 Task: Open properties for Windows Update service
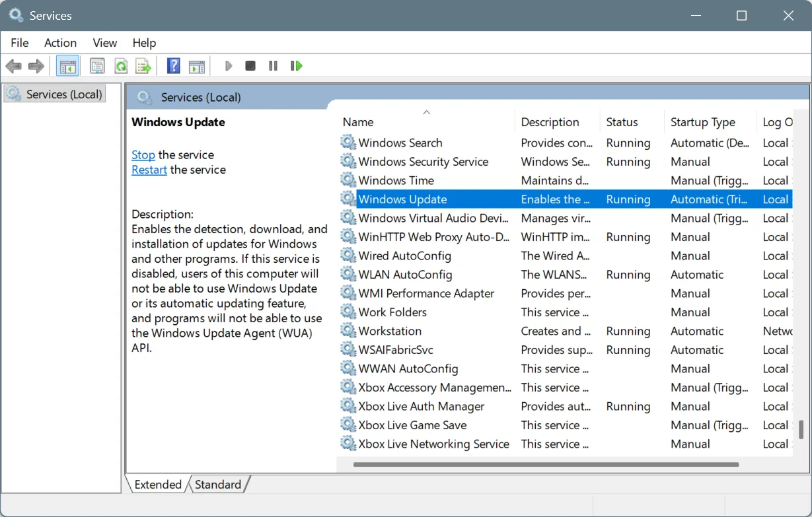96,65
